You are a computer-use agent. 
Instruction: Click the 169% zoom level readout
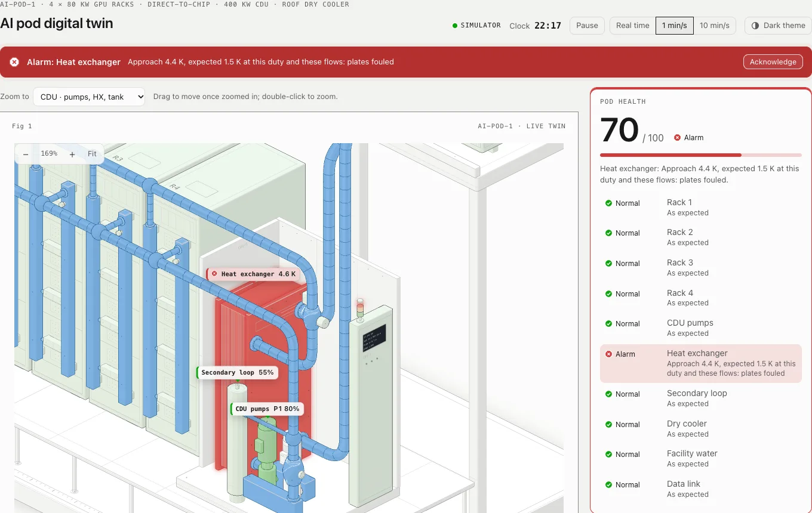[x=49, y=154]
